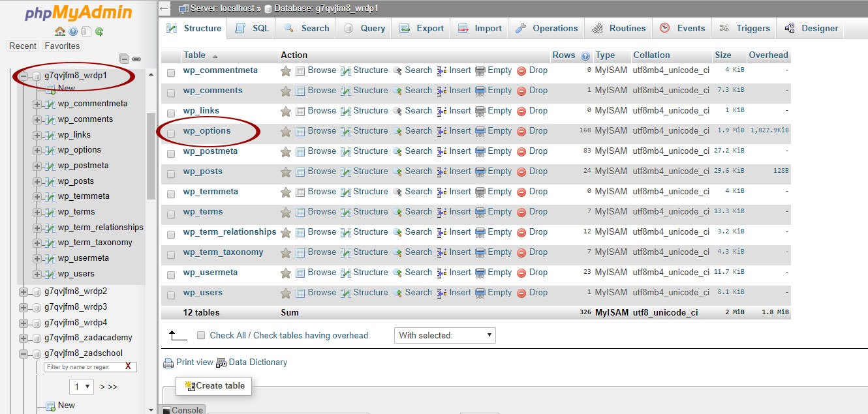Tick the wp_commentmeta row checkbox
This screenshot has width=868, height=414.
171,73
